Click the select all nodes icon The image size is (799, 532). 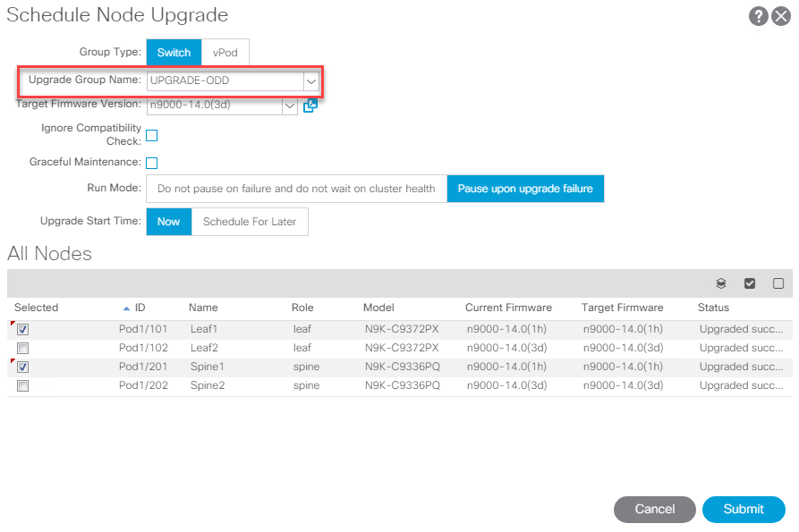point(750,283)
